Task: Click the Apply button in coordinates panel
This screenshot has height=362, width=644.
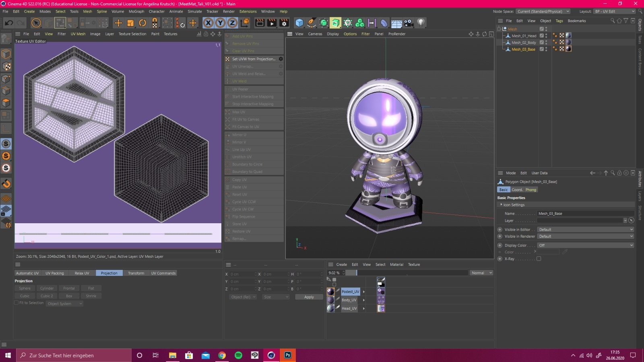Action: 309,297
